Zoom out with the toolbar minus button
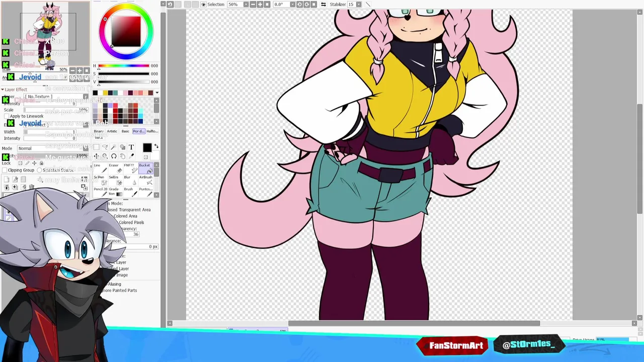The width and height of the screenshot is (644, 362). point(253,5)
